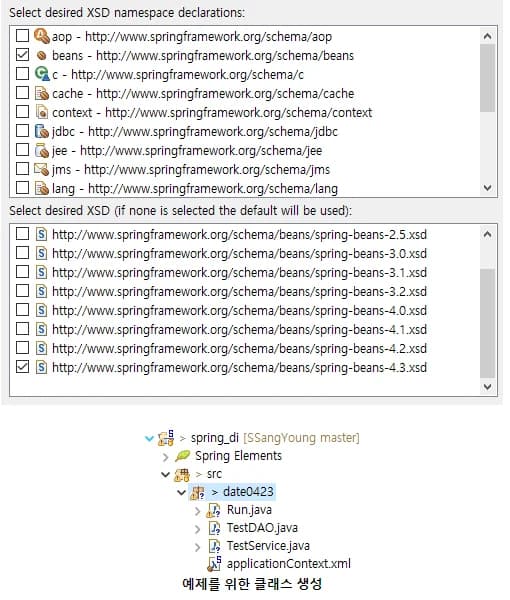Select TestService.java in the tree
The height and width of the screenshot is (600, 510).
(x=268, y=546)
